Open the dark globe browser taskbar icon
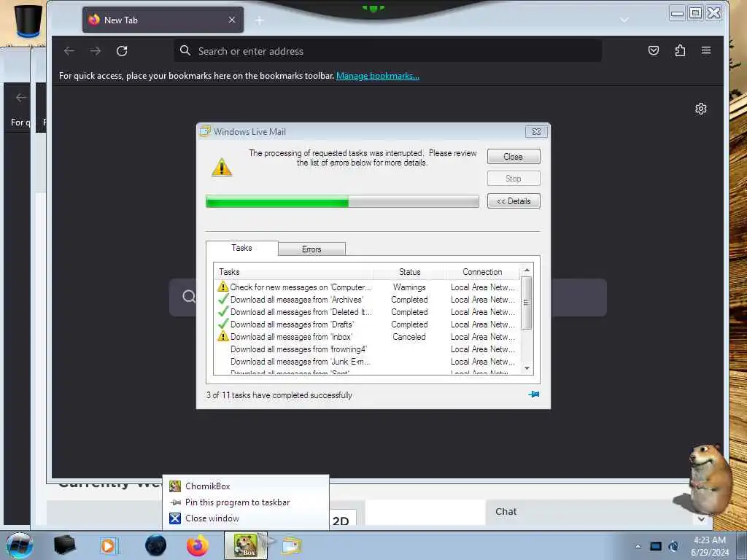747x560 pixels. 156,545
